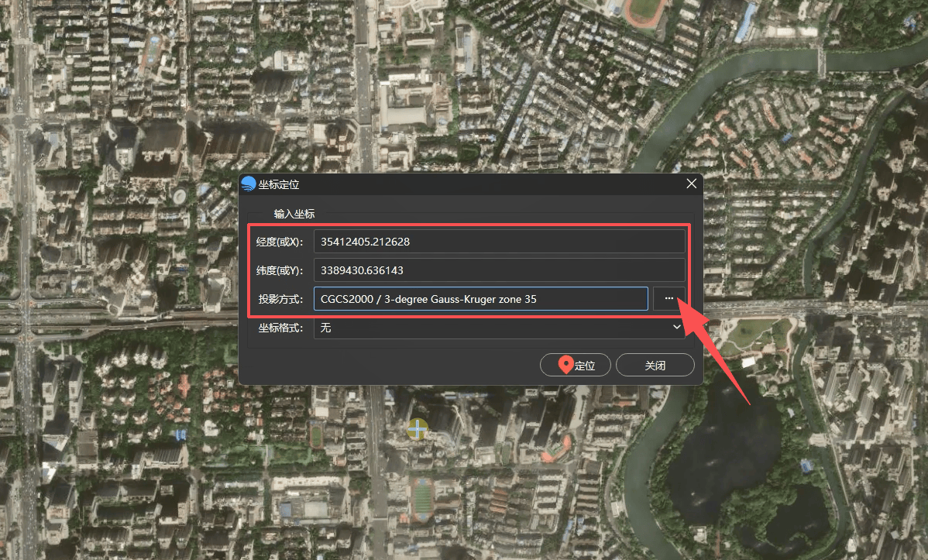The width and height of the screenshot is (928, 560).
Task: Close the 坐标定位 dialog with X
Action: [691, 184]
